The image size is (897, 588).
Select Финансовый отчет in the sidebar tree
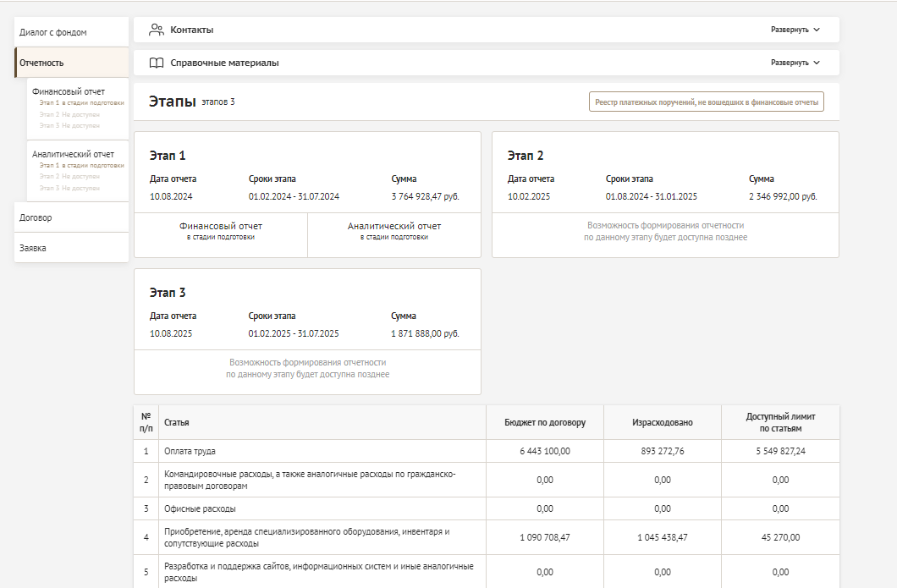[x=69, y=91]
